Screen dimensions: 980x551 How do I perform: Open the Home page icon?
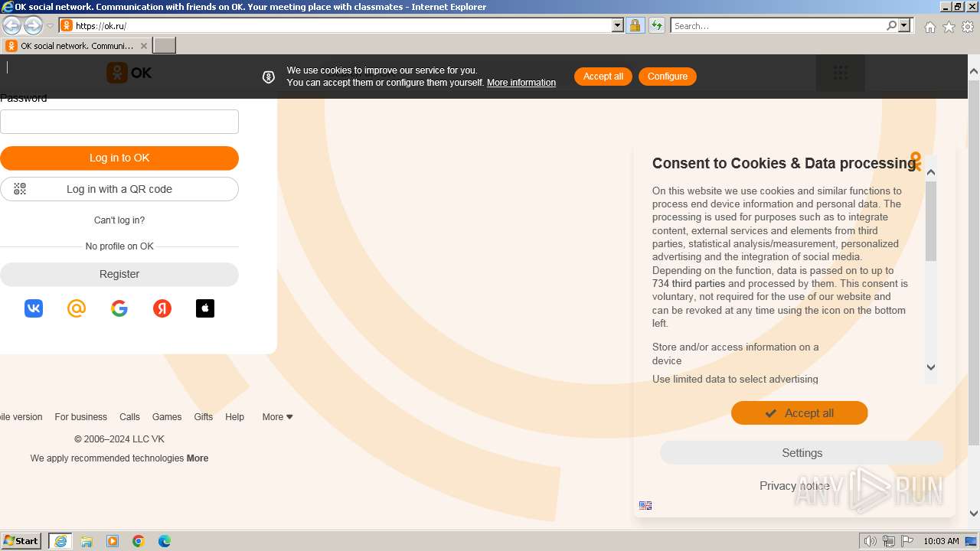(x=929, y=27)
